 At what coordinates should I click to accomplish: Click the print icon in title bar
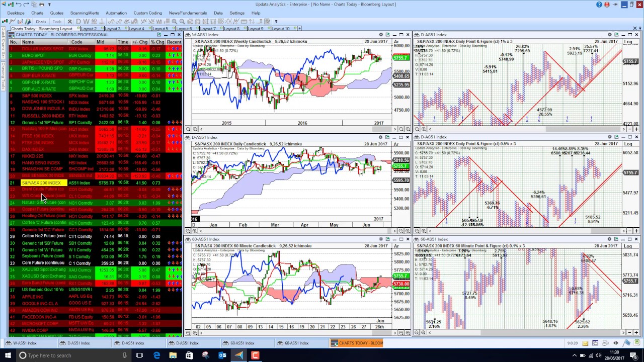(42, 5)
